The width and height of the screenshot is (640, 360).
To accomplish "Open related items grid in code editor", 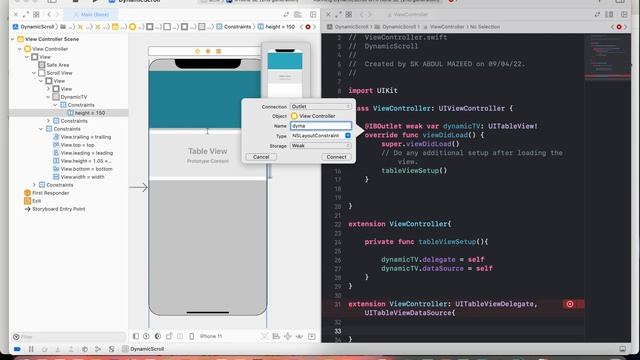I will pos(349,14).
